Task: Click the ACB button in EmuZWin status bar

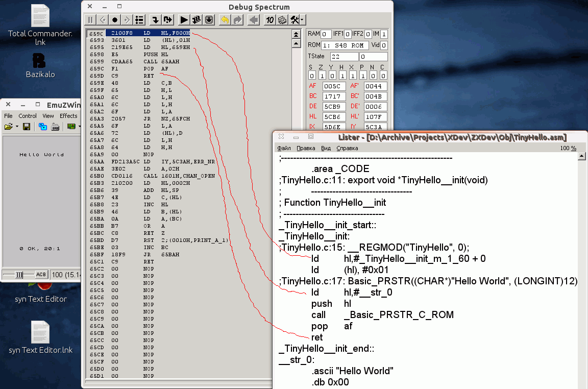Action: tap(41, 275)
